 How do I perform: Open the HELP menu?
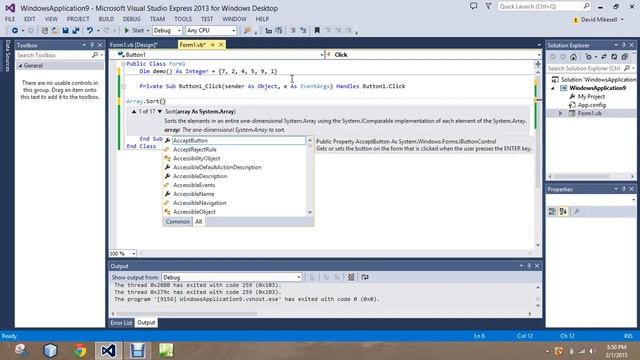click(x=262, y=19)
